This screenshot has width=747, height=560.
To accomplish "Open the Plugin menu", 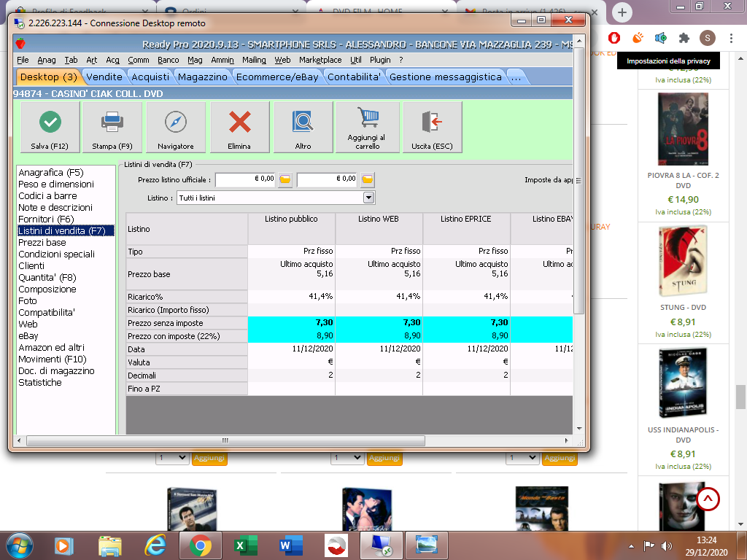I will 380,60.
